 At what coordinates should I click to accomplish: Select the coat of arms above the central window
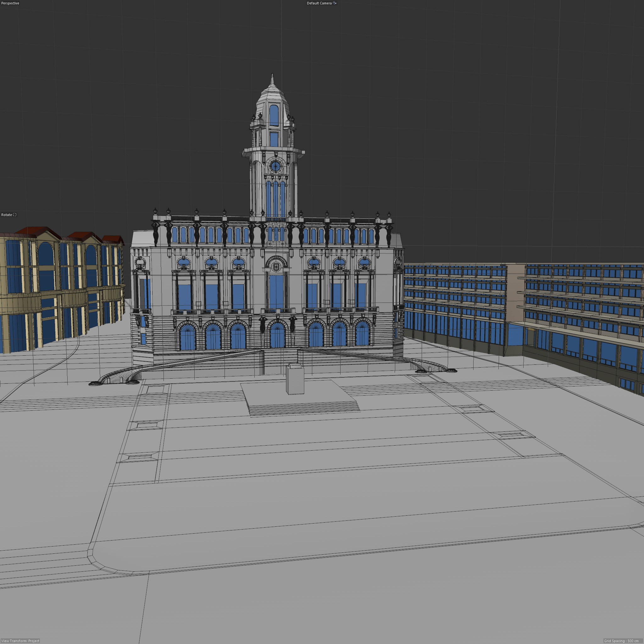tap(276, 266)
